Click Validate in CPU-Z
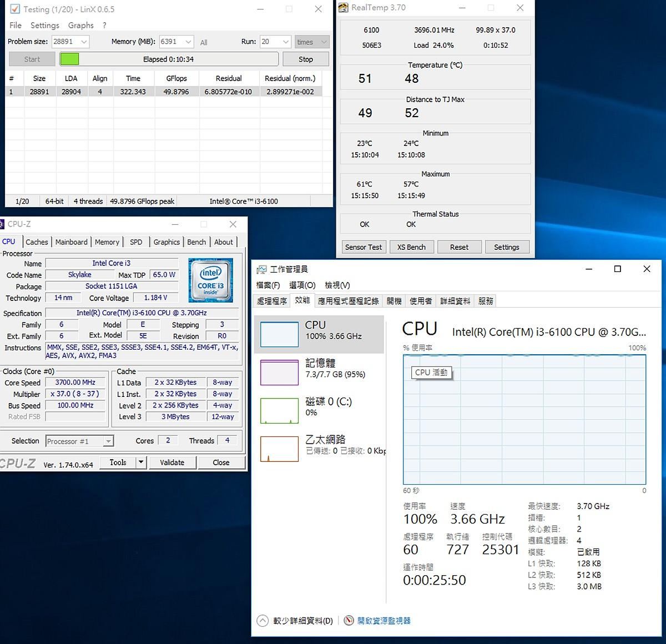The height and width of the screenshot is (644, 666). click(172, 462)
